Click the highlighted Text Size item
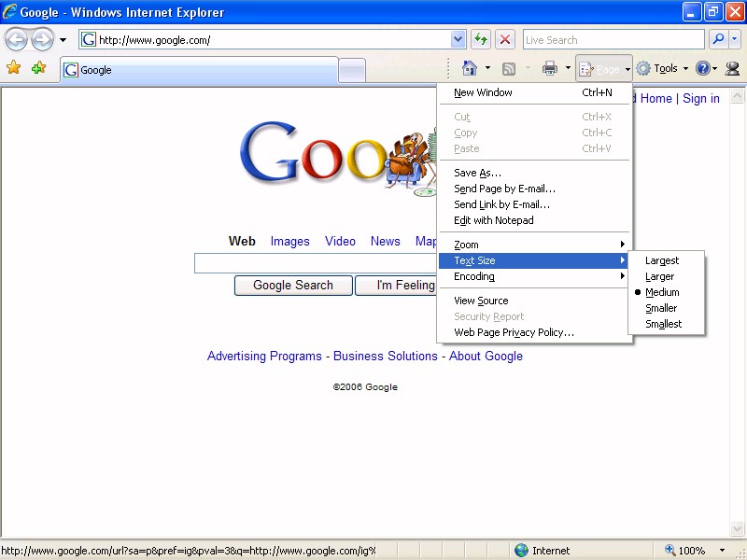 coord(534,260)
